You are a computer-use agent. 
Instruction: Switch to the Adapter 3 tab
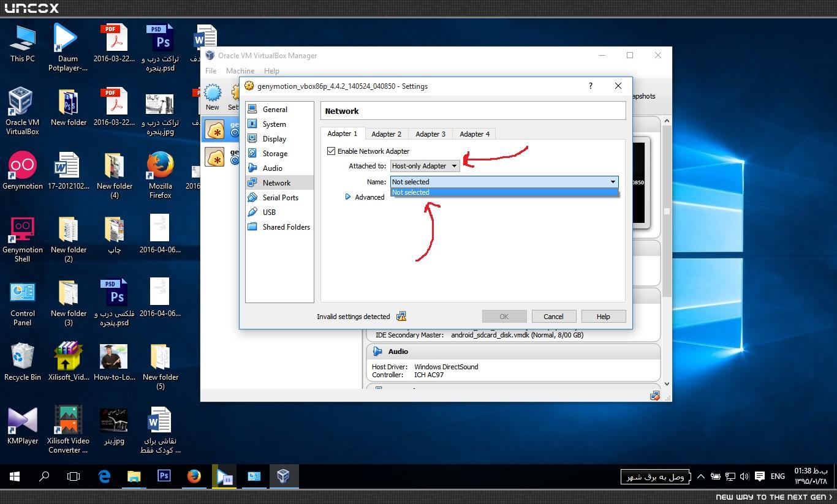[x=431, y=134]
